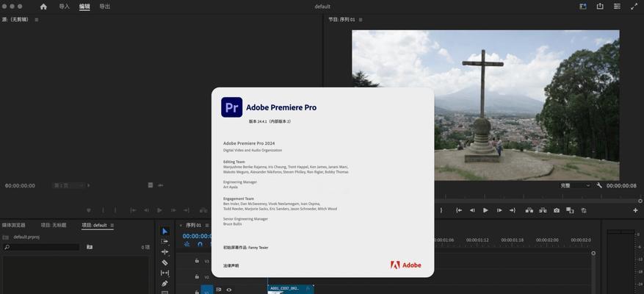Click the new search bin folder icon
Screen dimensions: 644x294
pyautogui.click(x=90, y=247)
